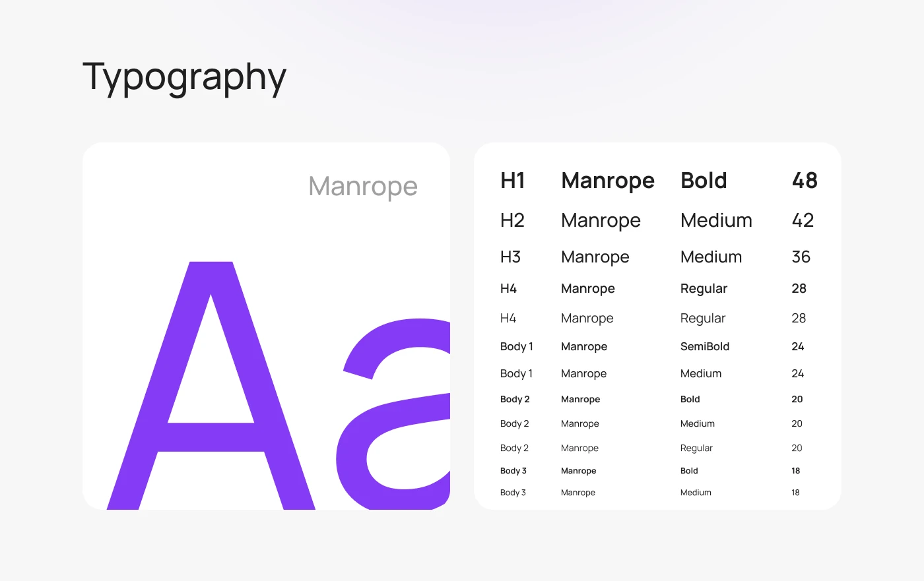Viewport: 924px width, 581px height.
Task: Click the purple lowercase "a" glyph
Action: tap(393, 414)
